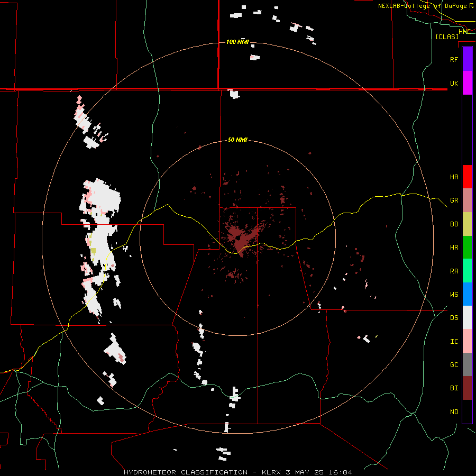Select the GC gray legend swatch
The width and height of the screenshot is (476, 476).
467,364
